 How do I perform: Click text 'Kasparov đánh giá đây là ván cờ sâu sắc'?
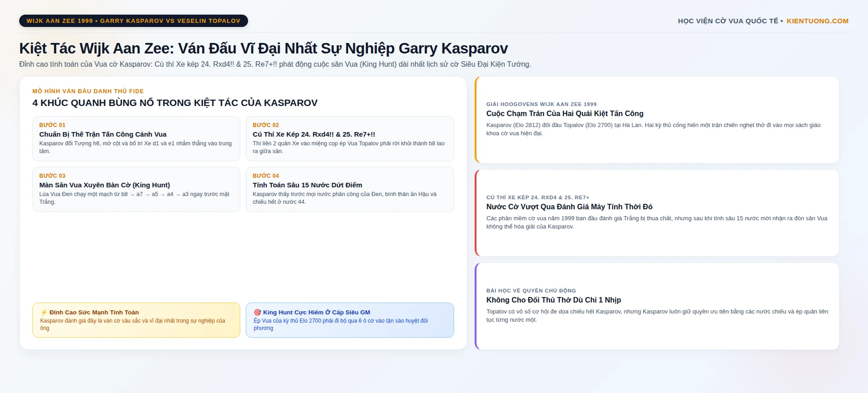point(133,324)
